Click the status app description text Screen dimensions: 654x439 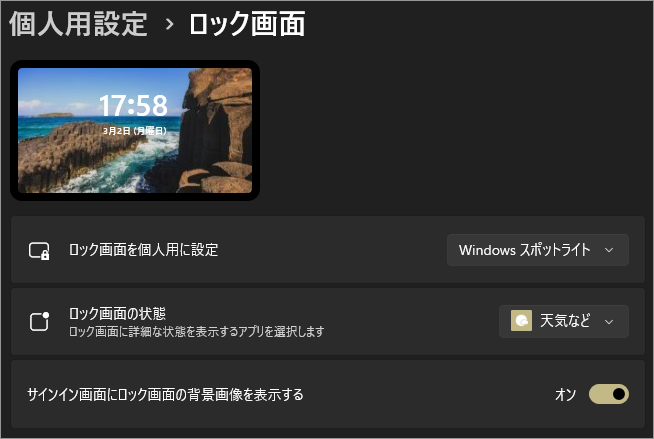(x=196, y=332)
